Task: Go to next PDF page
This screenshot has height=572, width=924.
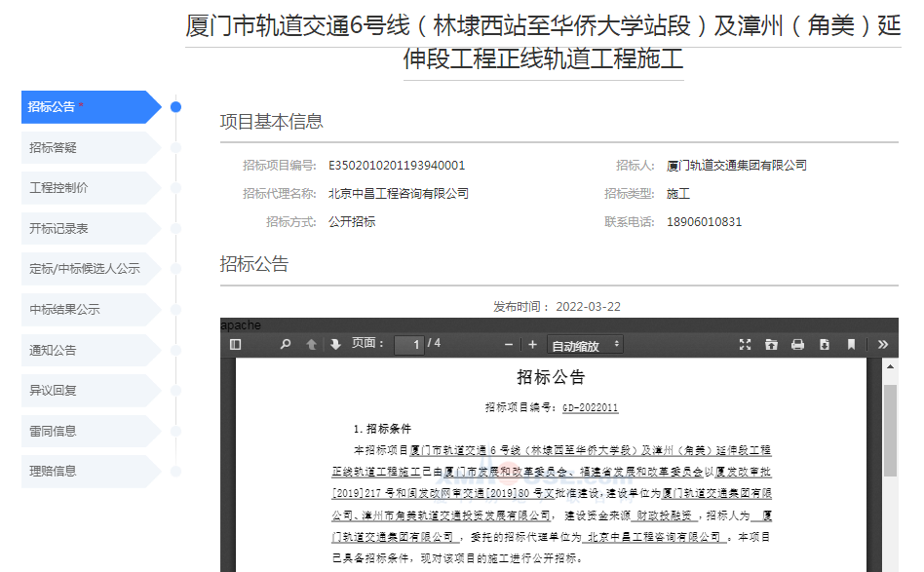Action: point(335,344)
